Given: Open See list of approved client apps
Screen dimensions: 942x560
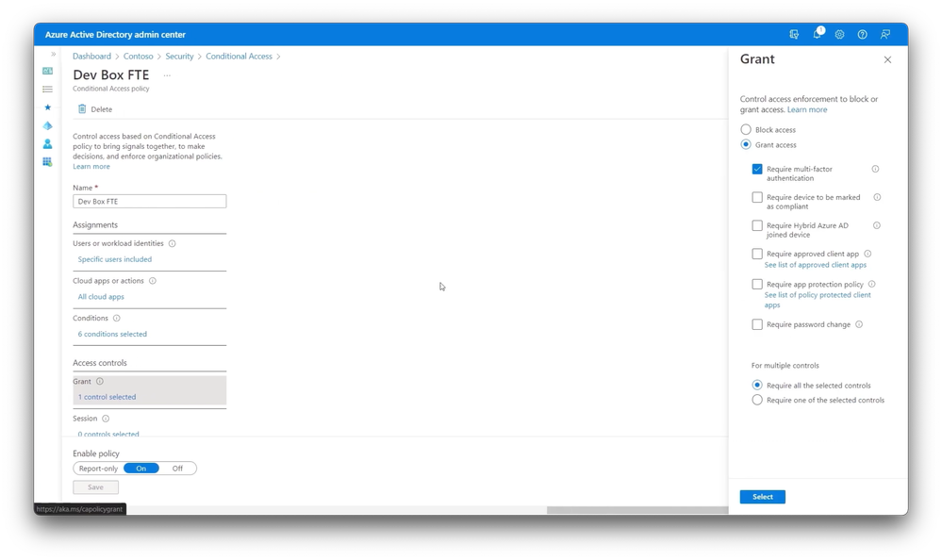Looking at the screenshot, I should click(x=816, y=264).
